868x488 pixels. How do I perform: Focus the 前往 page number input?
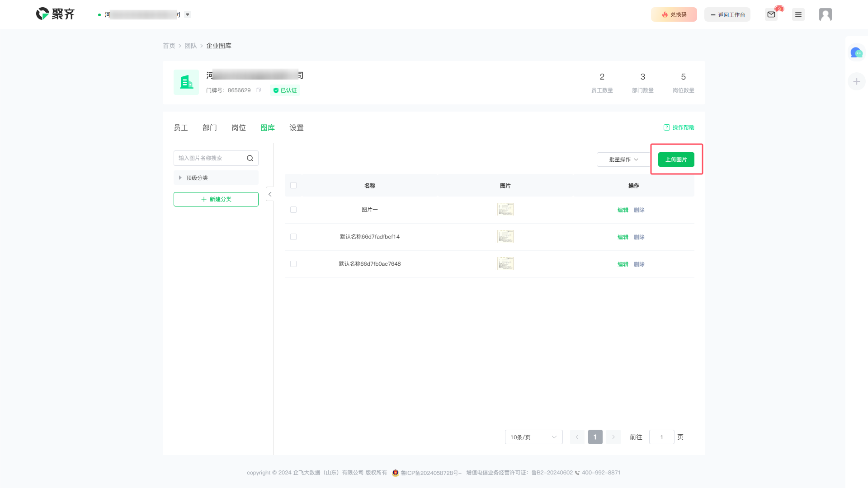[x=662, y=437]
